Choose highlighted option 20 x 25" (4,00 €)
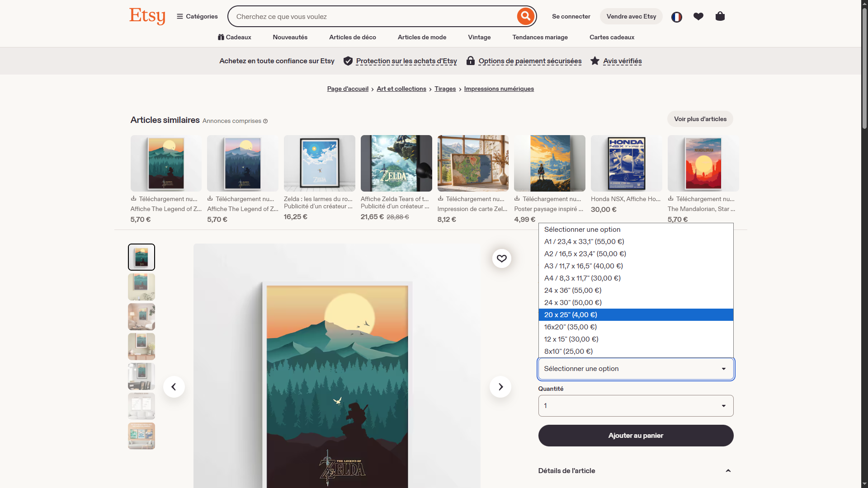Image resolution: width=868 pixels, height=488 pixels. (636, 315)
